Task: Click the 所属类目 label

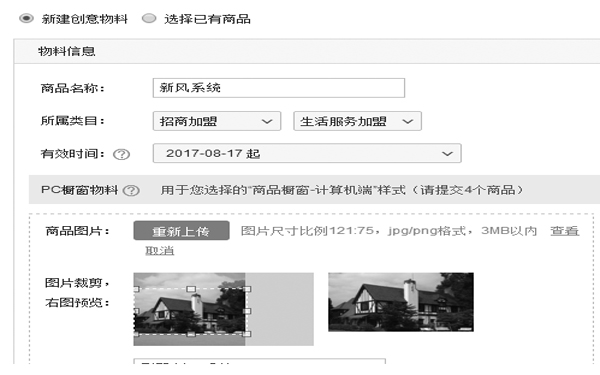Action: click(x=73, y=121)
